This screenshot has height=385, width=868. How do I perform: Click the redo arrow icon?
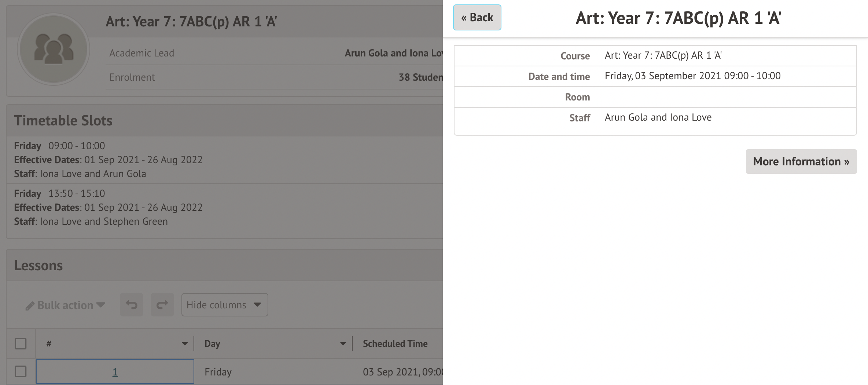[162, 305]
